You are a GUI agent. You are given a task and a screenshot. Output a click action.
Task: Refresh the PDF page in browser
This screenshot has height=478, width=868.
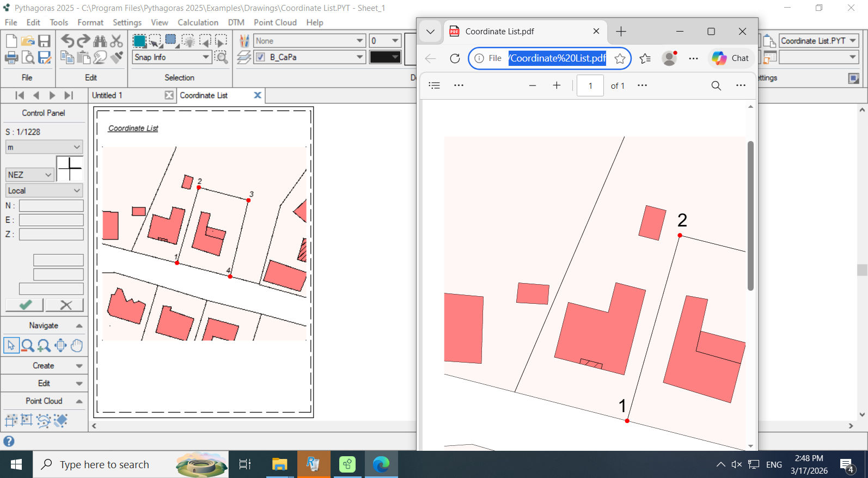pos(455,58)
